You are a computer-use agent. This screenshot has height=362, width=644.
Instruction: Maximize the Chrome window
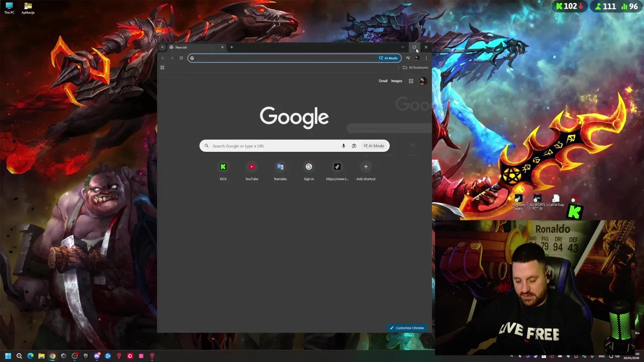coord(414,47)
